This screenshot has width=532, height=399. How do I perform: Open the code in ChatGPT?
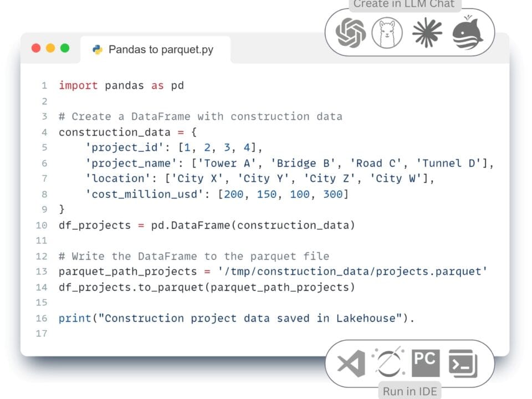coord(351,33)
